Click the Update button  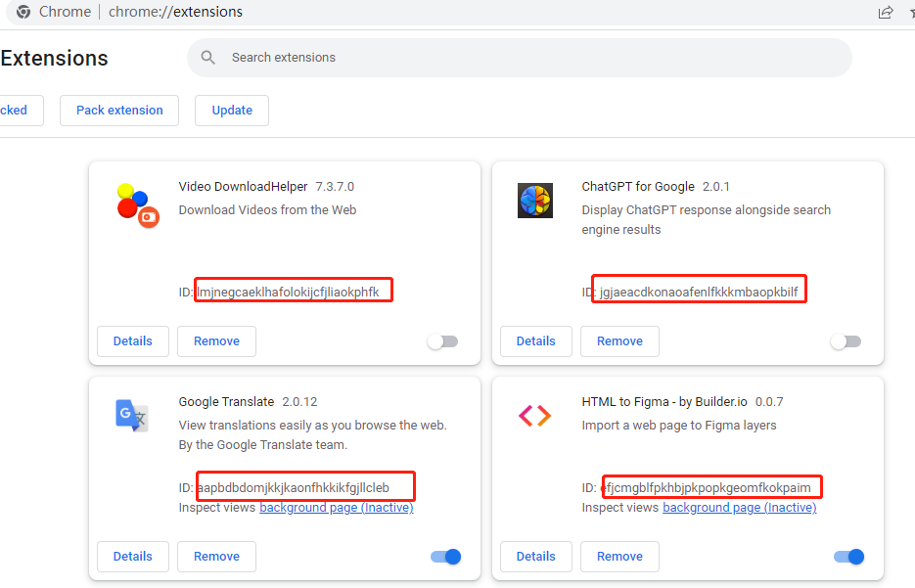[x=232, y=111]
